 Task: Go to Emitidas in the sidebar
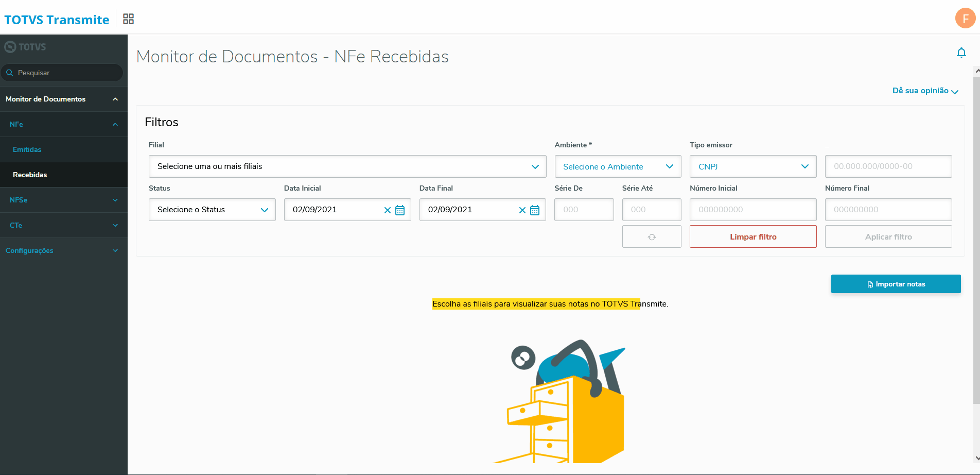pyautogui.click(x=64, y=150)
